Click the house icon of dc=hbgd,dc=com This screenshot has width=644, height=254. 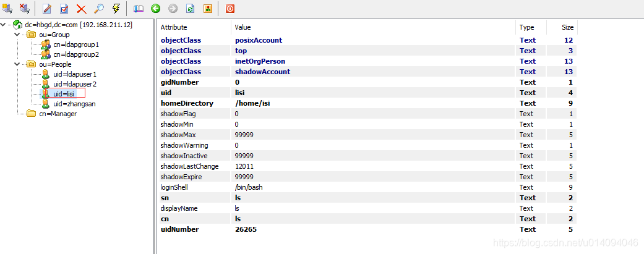[x=18, y=25]
